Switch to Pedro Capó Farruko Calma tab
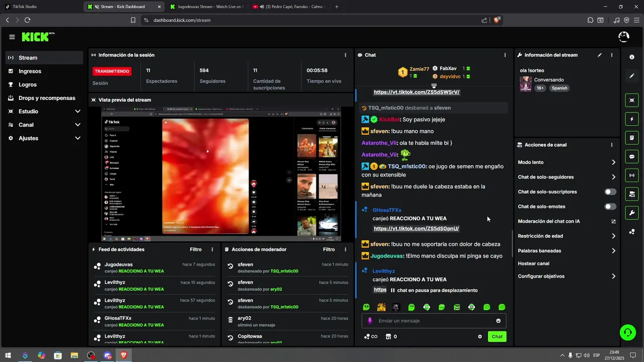 [289, 7]
